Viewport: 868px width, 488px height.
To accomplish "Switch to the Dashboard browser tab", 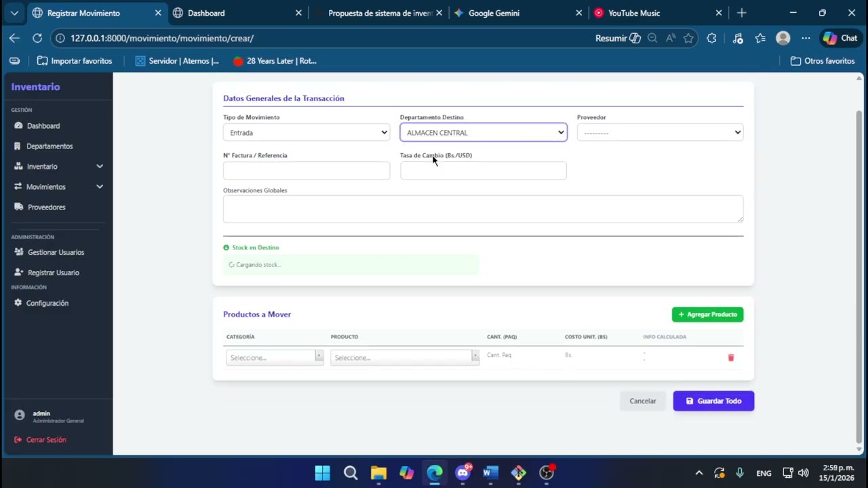I will 235,13.
